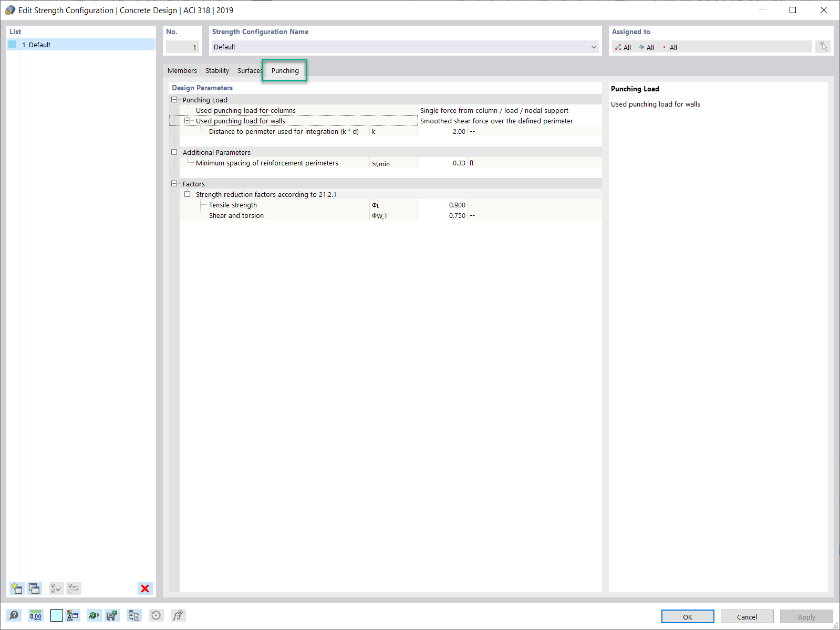Create a new strength configuration
This screenshot has width=840, height=630.
(17, 589)
